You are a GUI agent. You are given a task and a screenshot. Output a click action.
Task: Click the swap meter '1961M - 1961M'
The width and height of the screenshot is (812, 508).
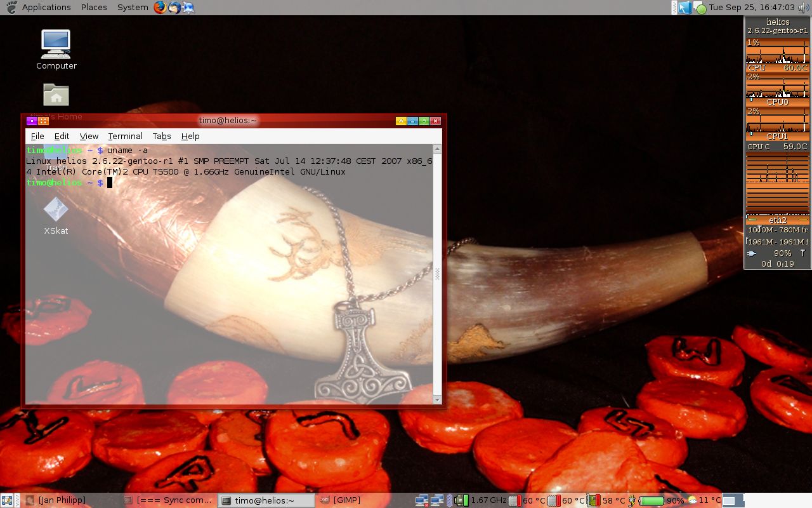tap(778, 242)
